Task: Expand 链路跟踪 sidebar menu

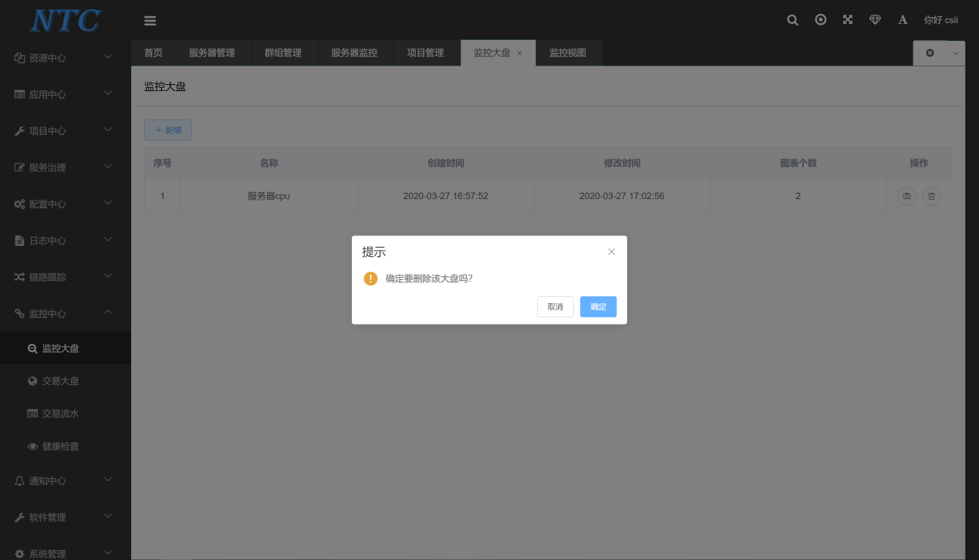Action: (x=65, y=277)
